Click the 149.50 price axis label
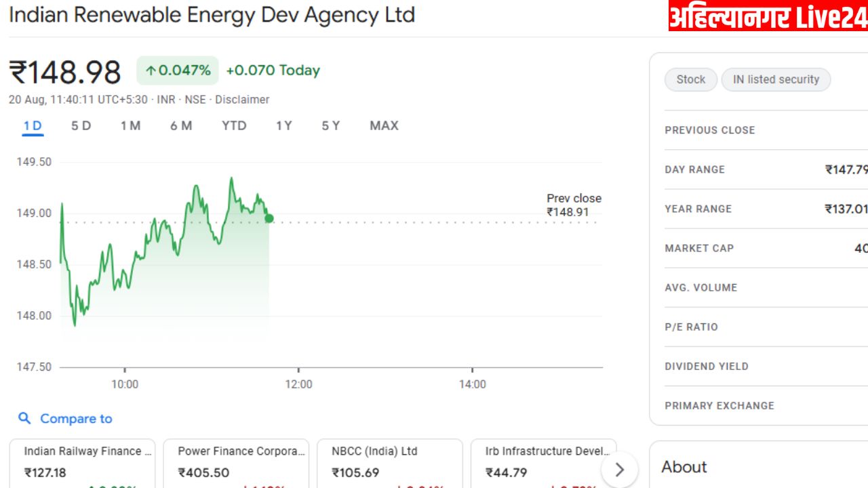Image resolution: width=868 pixels, height=488 pixels. (x=34, y=162)
